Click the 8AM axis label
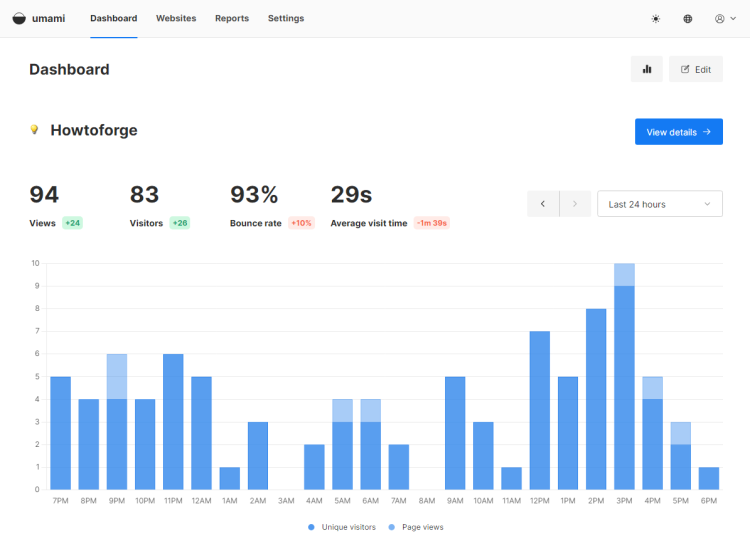Image resolution: width=750 pixels, height=546 pixels. click(427, 501)
